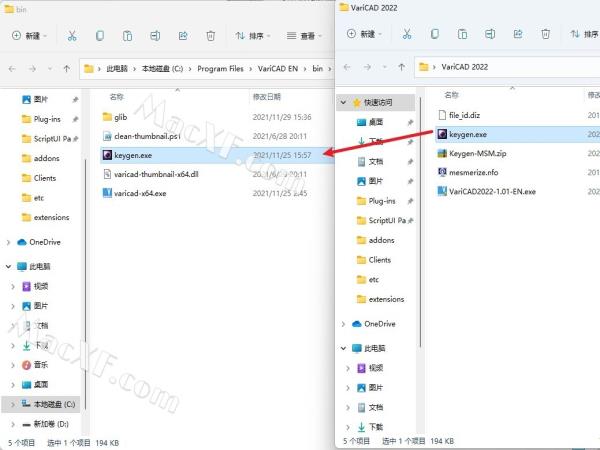Image resolution: width=600 pixels, height=450 pixels.
Task: Open ScriptUI Pa folder in VariCAD 2022 sidebar
Action: pos(381,220)
